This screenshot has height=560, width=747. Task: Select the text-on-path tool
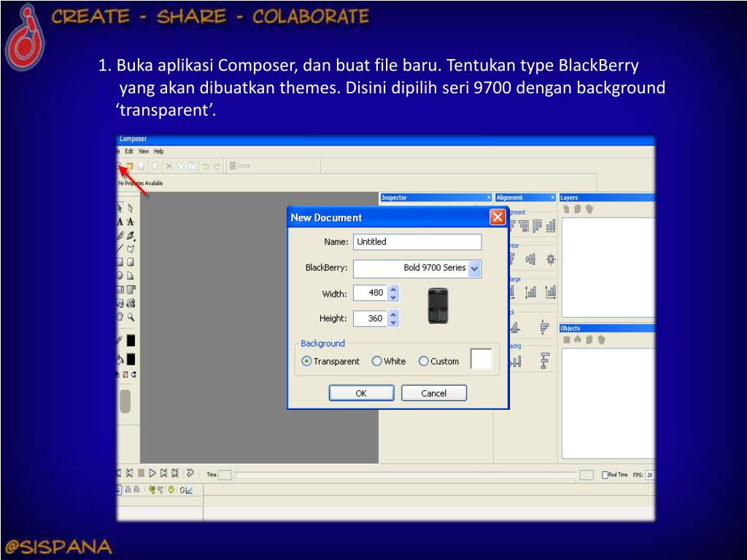(131, 222)
